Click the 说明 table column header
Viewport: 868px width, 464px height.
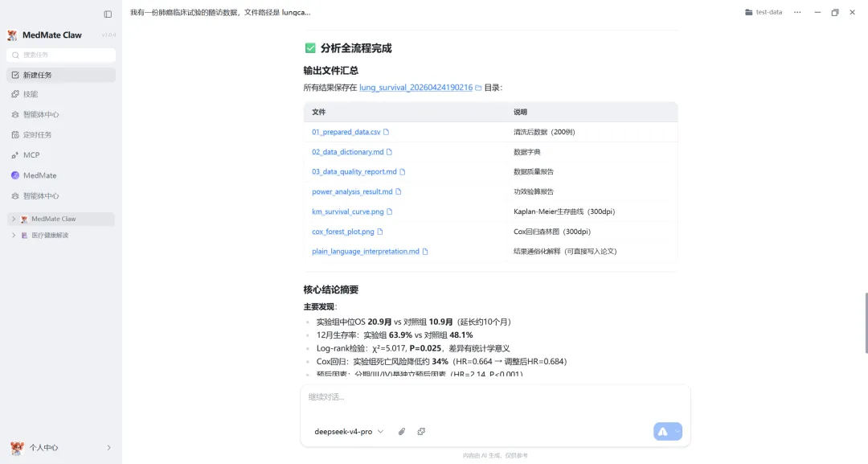click(520, 112)
